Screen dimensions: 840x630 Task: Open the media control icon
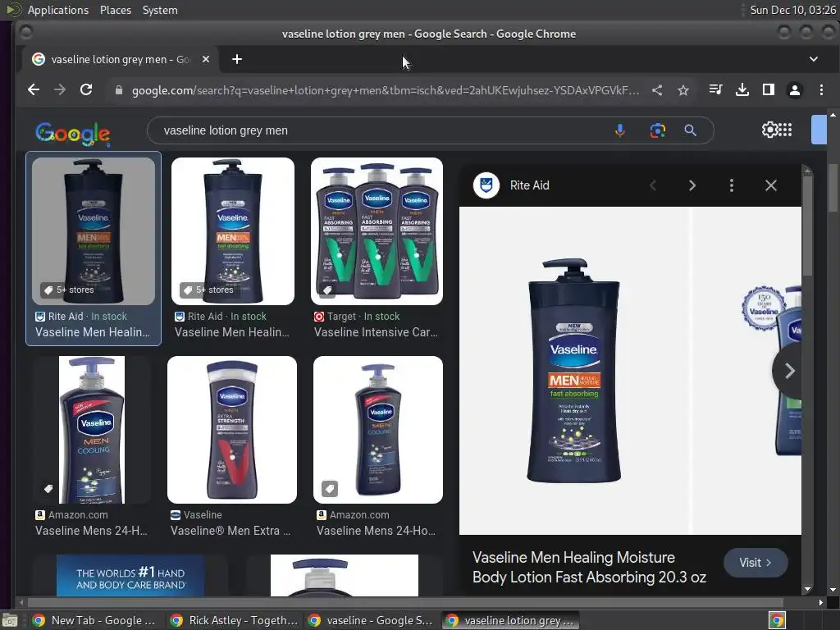click(x=715, y=90)
